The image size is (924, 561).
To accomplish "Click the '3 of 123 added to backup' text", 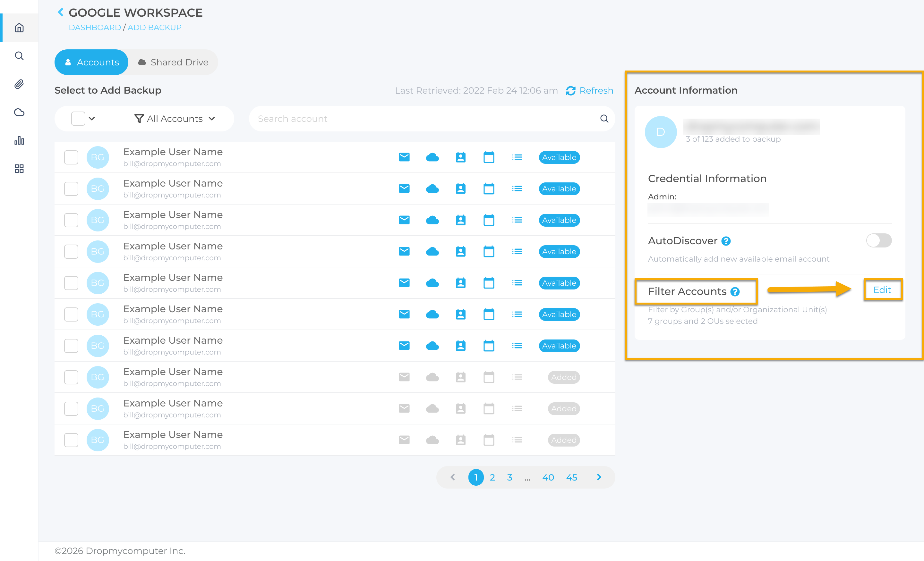I will (733, 139).
